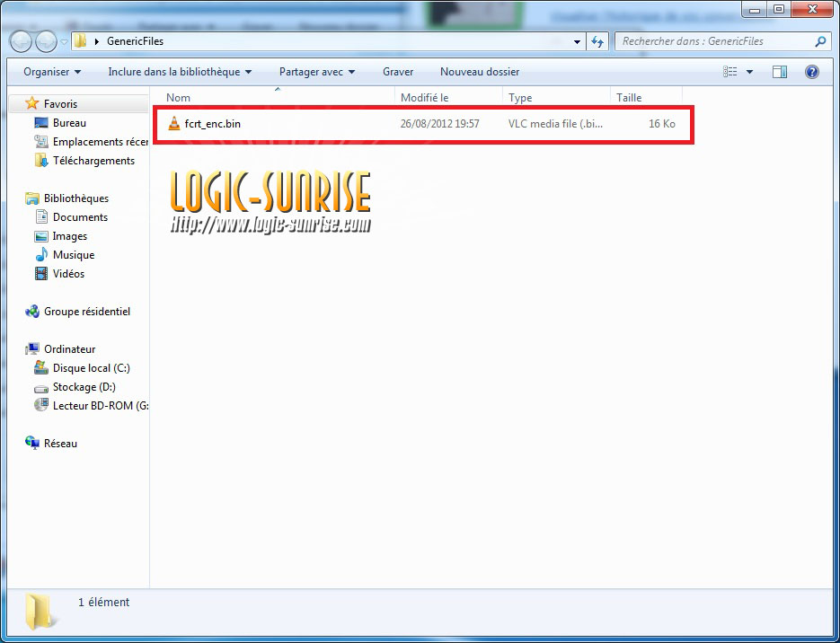
Task: Click the refresh button next to address bar
Action: point(597,41)
